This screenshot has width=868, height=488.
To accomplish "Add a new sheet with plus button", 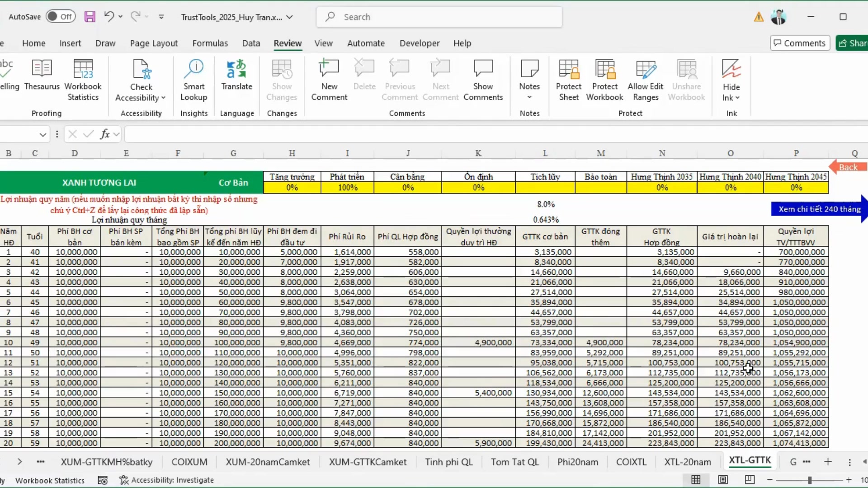I will point(828,461).
